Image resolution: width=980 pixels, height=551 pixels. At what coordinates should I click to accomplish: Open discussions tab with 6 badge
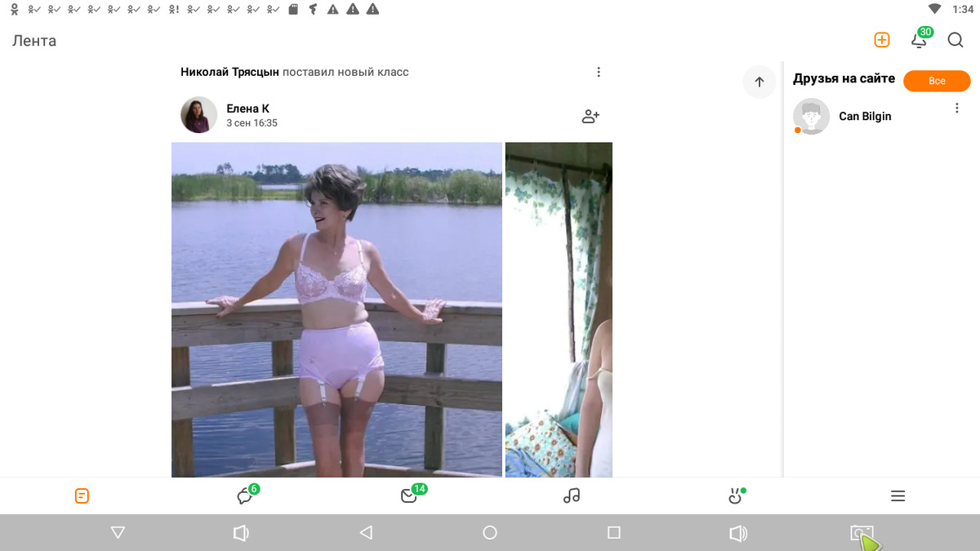coord(245,496)
